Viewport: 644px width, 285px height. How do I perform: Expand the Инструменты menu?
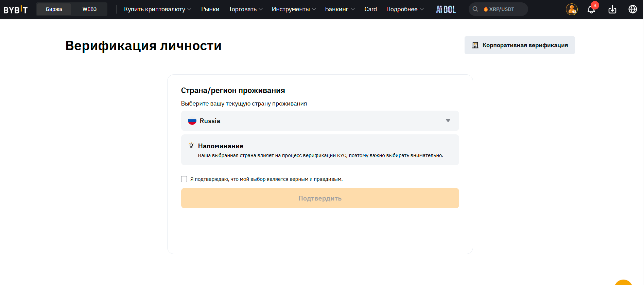coord(294,9)
